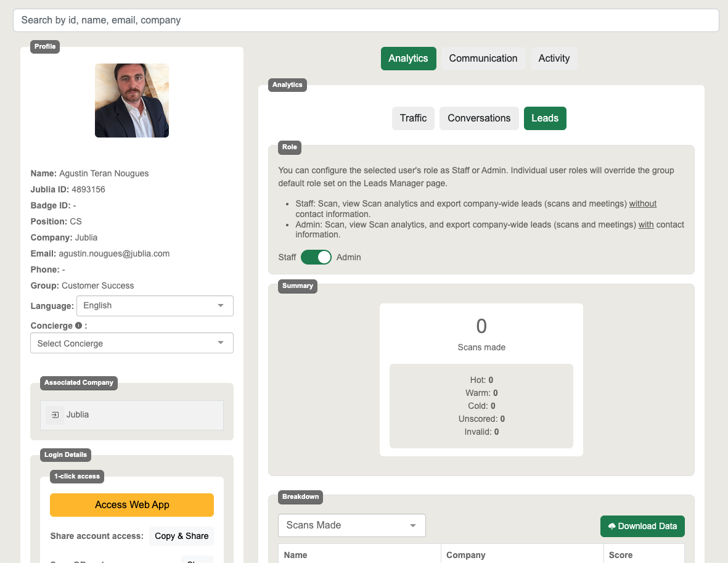Click the Access Web App button
Viewport: 728px width, 563px height.
pyautogui.click(x=132, y=505)
